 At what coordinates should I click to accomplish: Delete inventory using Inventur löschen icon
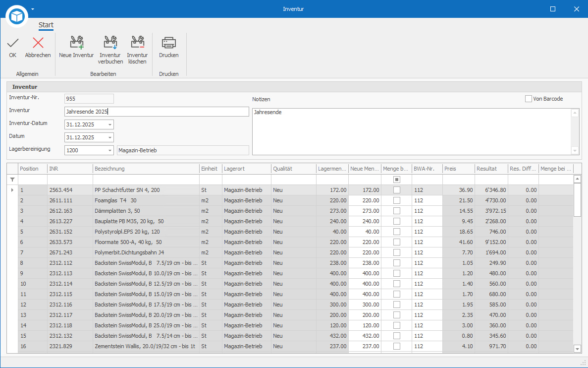click(137, 43)
